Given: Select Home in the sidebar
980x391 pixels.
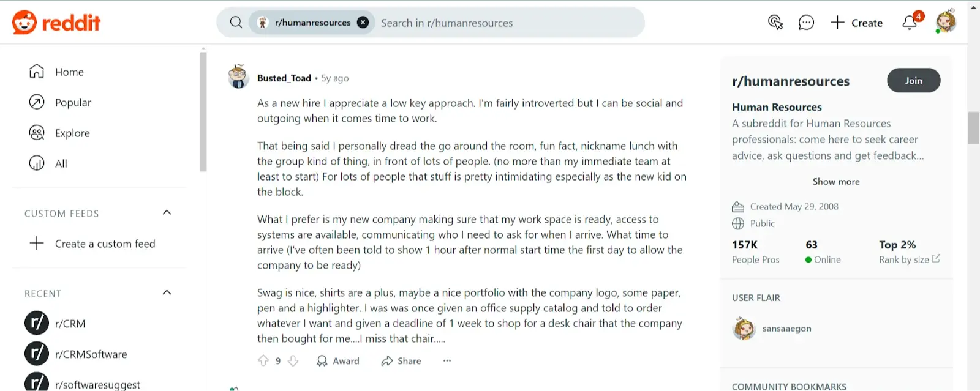Looking at the screenshot, I should click(x=69, y=72).
